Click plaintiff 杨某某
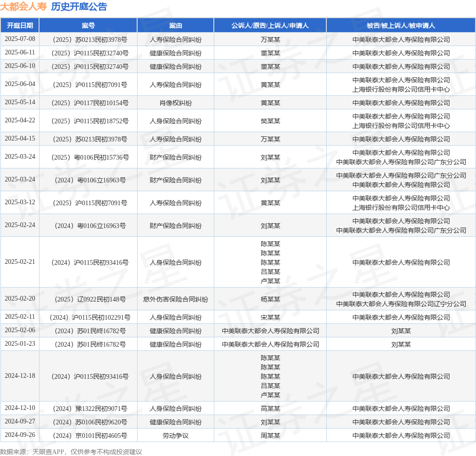Image resolution: width=476 pixels, height=456 pixels. (270, 299)
